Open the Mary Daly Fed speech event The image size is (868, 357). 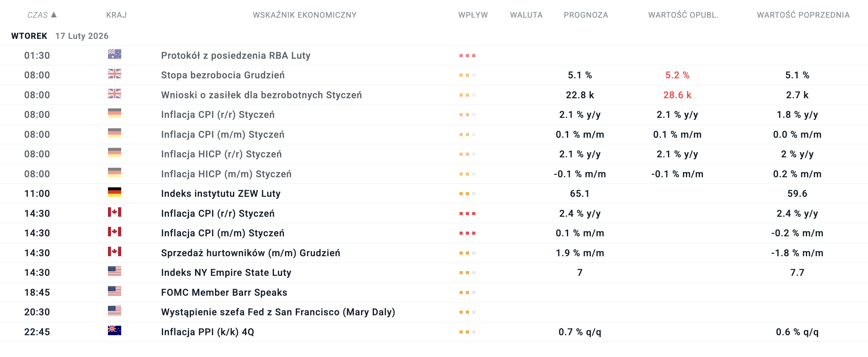278,312
